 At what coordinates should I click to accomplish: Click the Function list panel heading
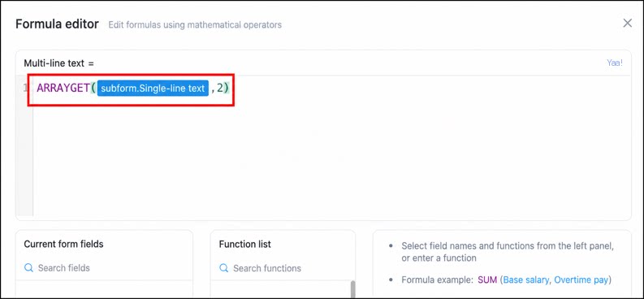pos(244,244)
